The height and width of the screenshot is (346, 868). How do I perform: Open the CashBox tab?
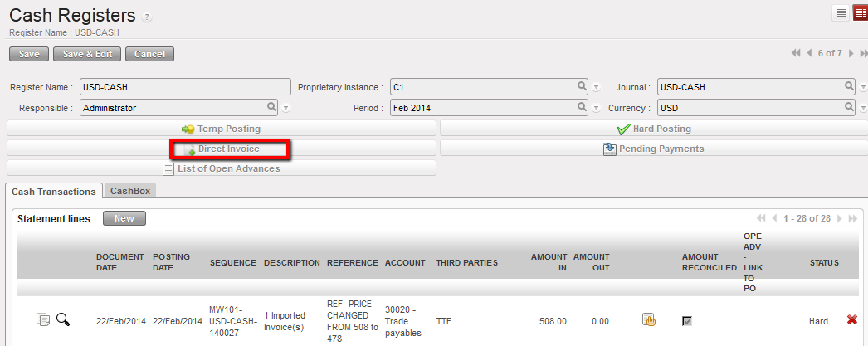coord(130,191)
